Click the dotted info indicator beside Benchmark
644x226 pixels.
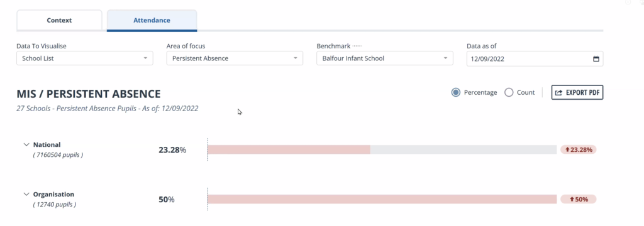[357, 46]
